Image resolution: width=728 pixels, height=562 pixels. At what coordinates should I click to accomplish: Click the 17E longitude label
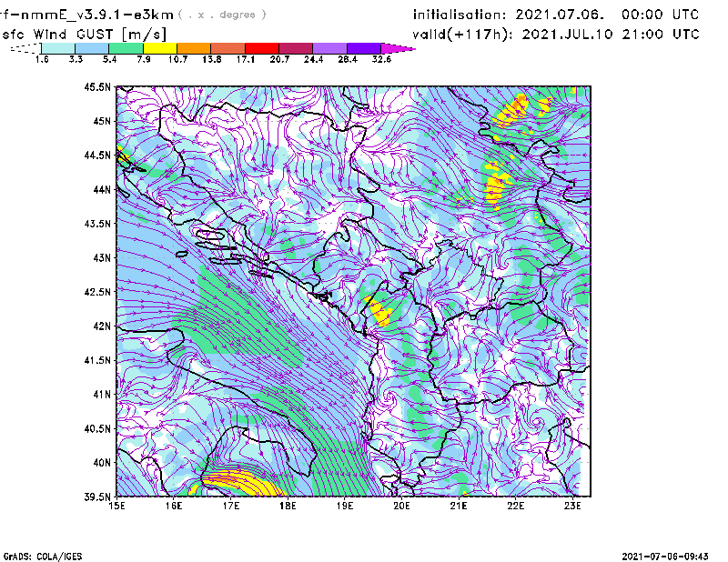[x=231, y=506]
